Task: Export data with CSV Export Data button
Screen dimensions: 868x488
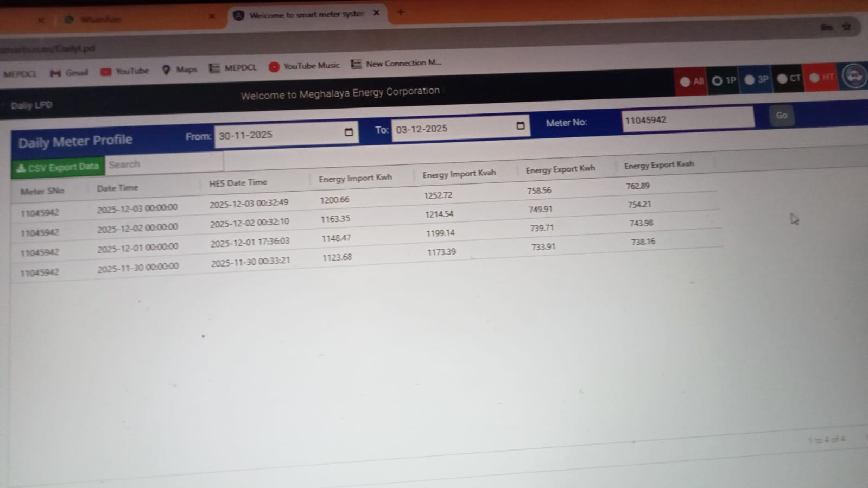Action: point(58,167)
